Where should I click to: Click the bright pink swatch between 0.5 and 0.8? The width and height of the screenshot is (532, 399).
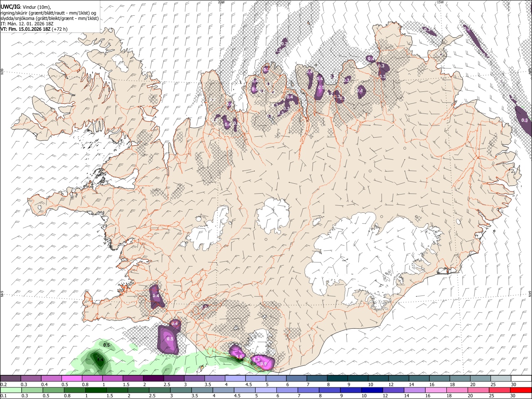click(72, 378)
